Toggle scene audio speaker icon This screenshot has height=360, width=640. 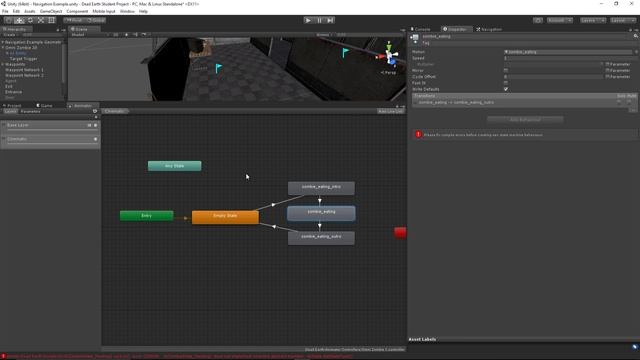(x=135, y=35)
